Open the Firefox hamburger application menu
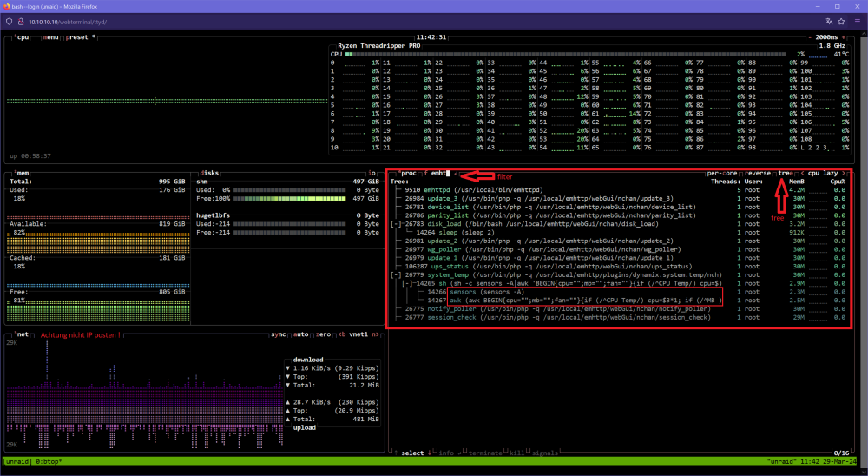This screenshot has height=476, width=868. point(857,22)
